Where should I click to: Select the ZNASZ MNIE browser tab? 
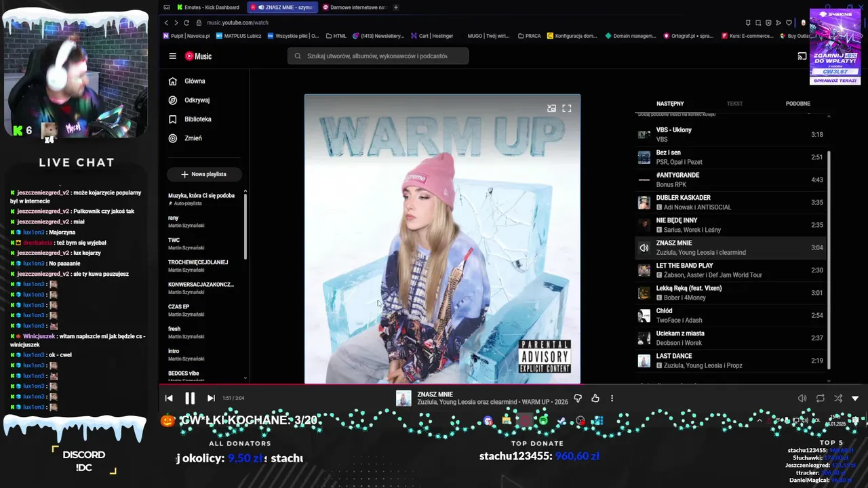281,7
